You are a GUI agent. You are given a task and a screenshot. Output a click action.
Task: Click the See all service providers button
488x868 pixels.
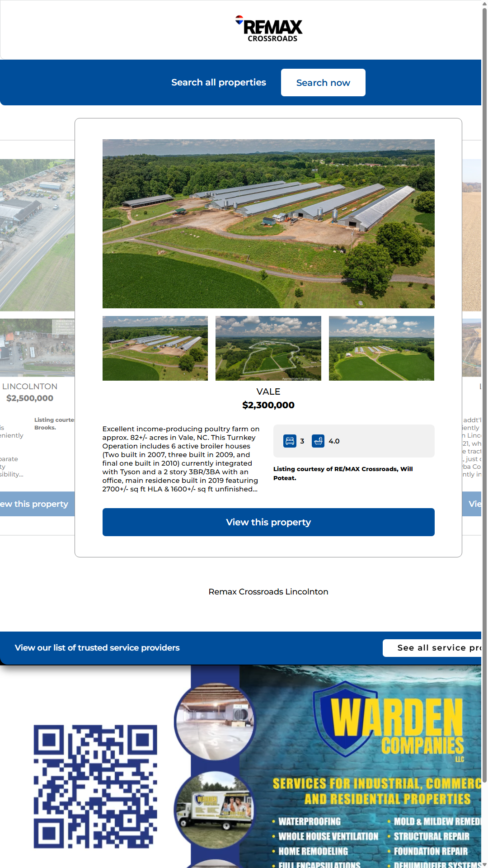pos(434,648)
